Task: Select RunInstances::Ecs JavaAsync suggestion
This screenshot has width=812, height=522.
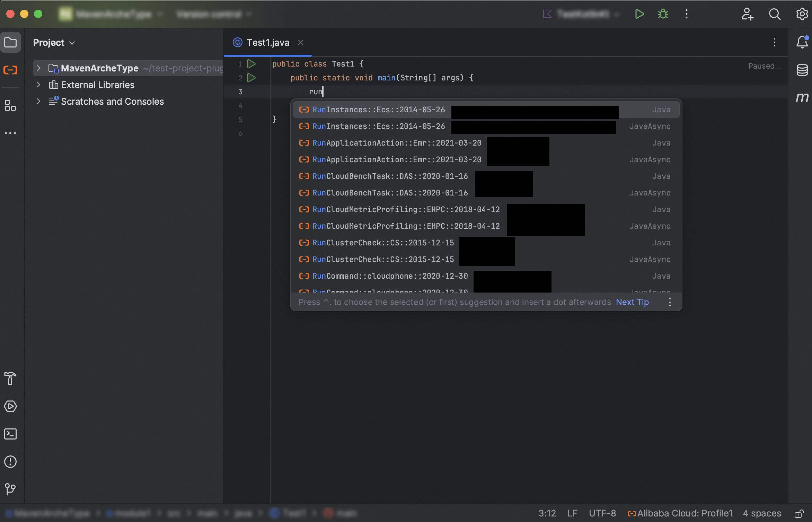Action: click(x=486, y=126)
